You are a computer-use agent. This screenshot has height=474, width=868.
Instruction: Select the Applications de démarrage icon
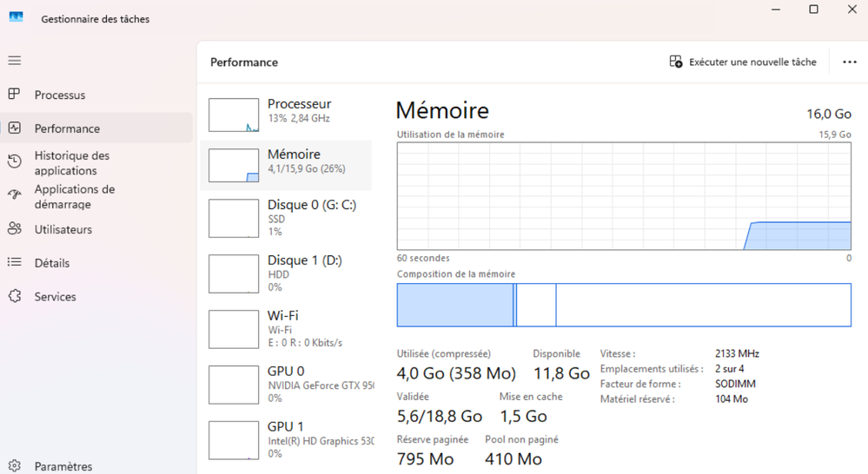coord(15,196)
